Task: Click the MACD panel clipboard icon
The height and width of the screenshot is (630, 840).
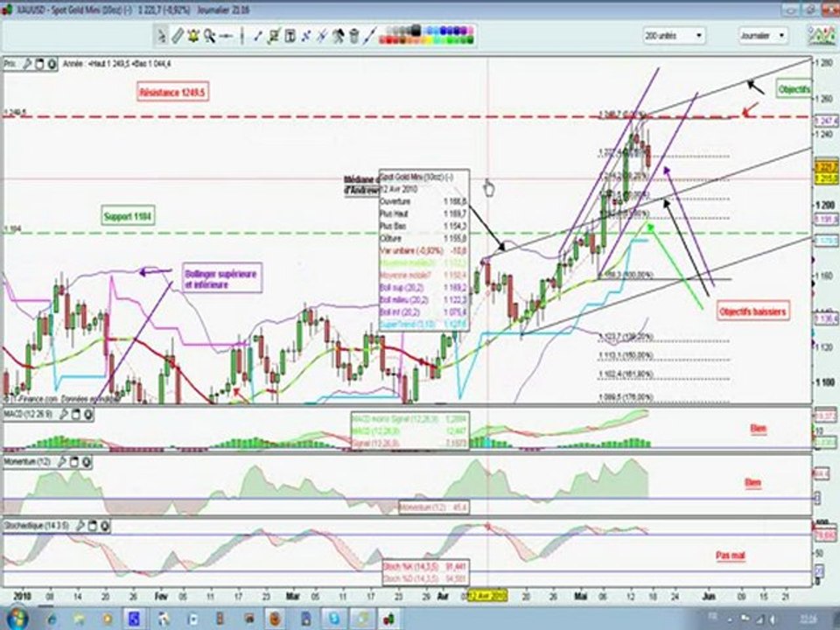Action: coord(75,414)
